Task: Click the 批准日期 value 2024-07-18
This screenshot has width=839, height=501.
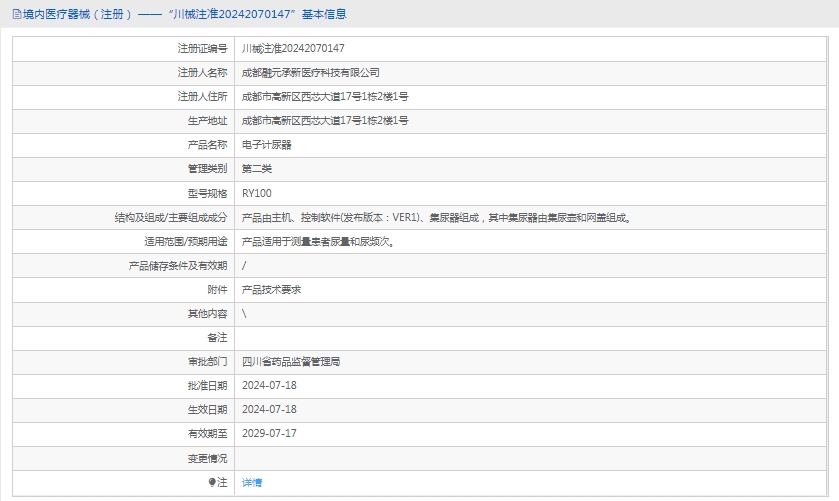Action: click(x=269, y=385)
